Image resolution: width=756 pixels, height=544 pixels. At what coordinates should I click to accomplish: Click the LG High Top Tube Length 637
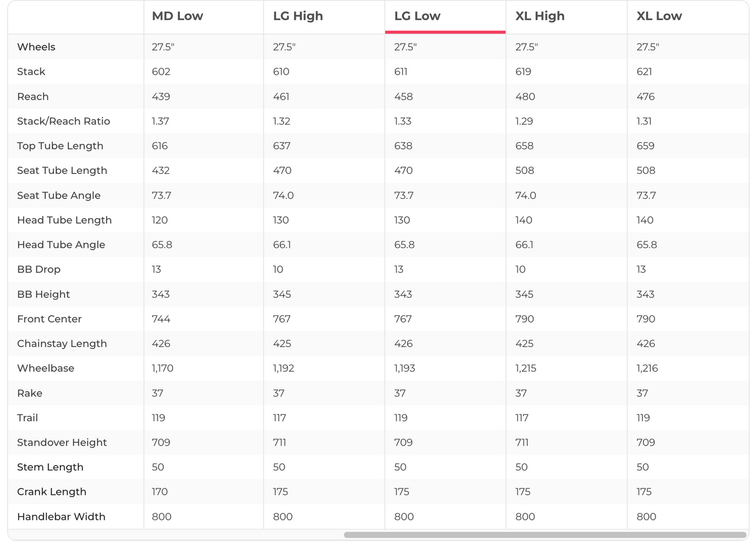(x=281, y=146)
